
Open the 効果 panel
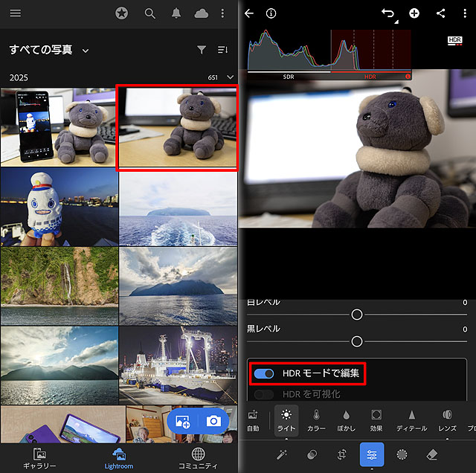pos(376,421)
